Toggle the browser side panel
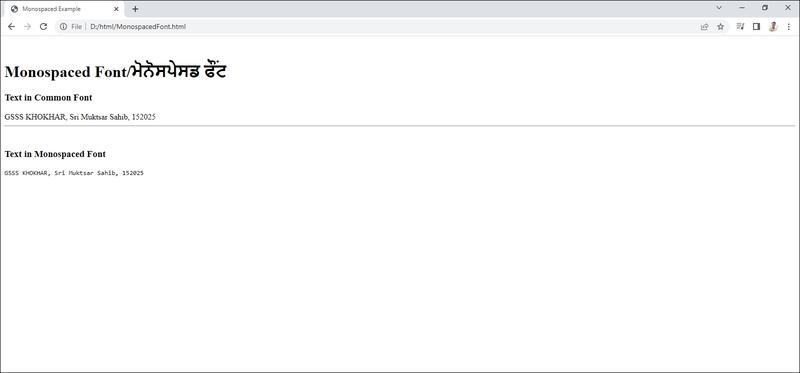Image resolution: width=800 pixels, height=373 pixels. 756,27
